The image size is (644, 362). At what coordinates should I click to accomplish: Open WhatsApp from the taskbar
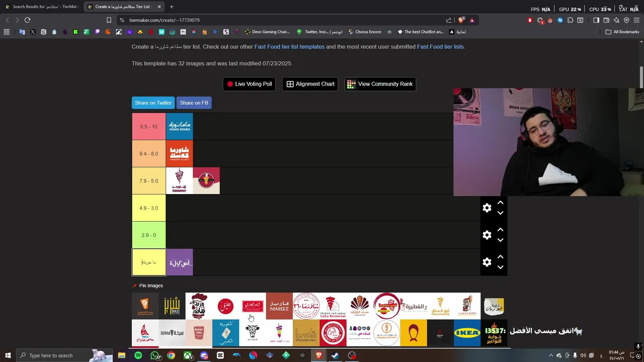click(155, 355)
